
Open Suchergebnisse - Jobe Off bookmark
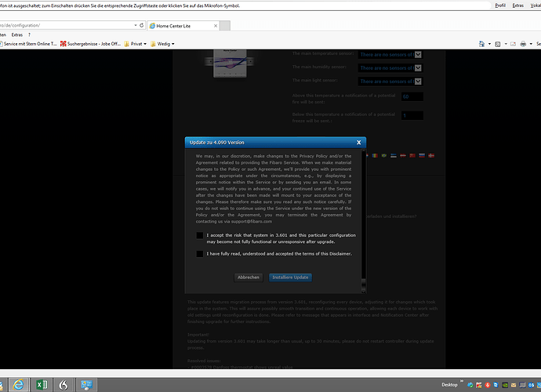coord(90,44)
